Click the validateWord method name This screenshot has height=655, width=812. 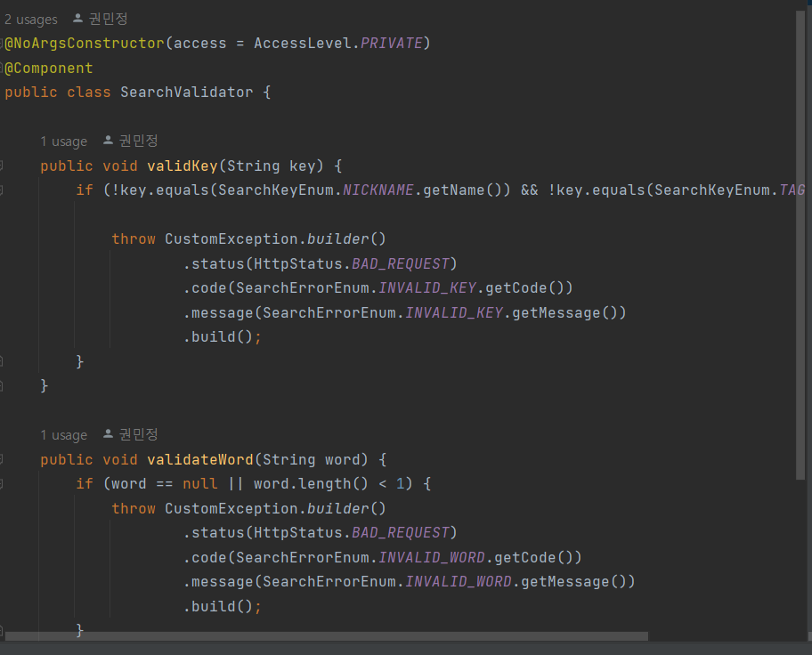(200, 460)
